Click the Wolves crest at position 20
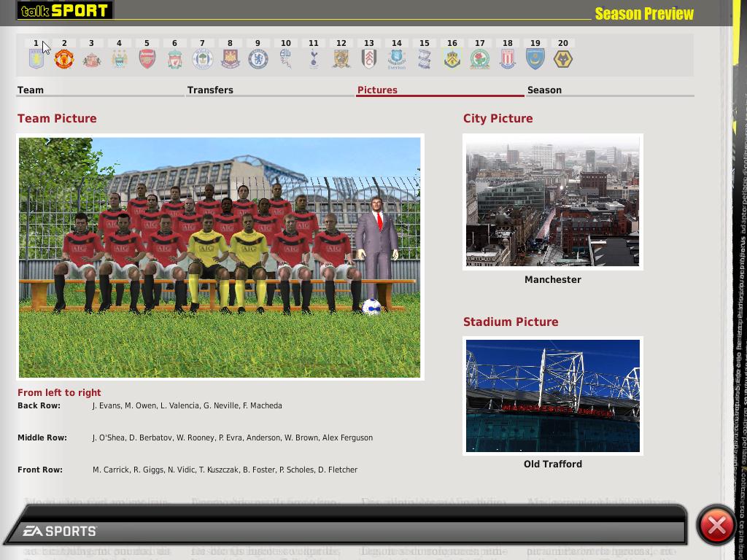The width and height of the screenshot is (747, 560). [x=562, y=59]
